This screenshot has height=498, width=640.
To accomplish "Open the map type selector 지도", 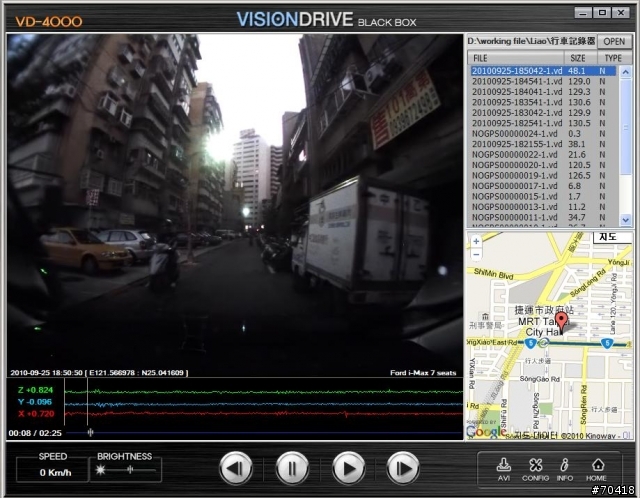I will 611,237.
